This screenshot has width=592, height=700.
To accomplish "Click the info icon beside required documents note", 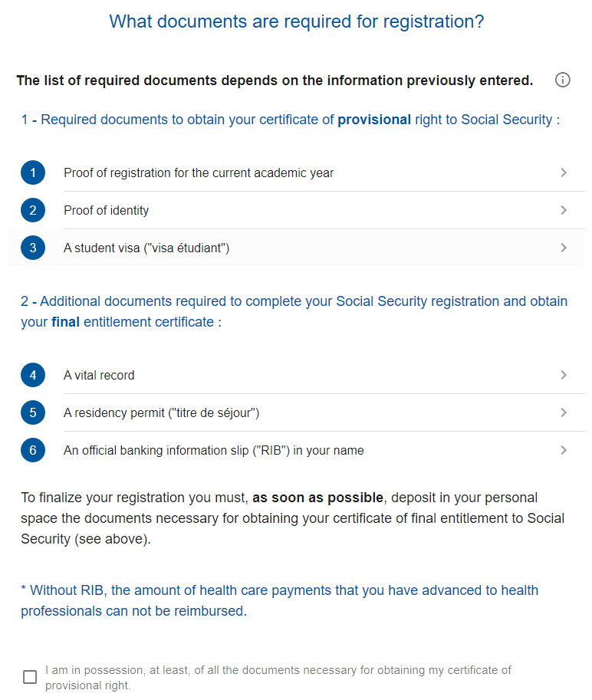I will (x=562, y=80).
